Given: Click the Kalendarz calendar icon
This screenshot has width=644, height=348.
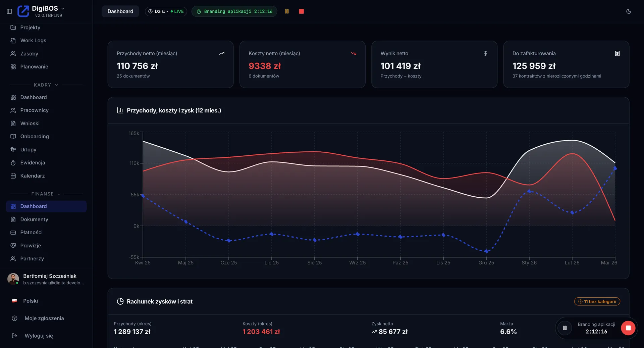Looking at the screenshot, I should pyautogui.click(x=13, y=176).
